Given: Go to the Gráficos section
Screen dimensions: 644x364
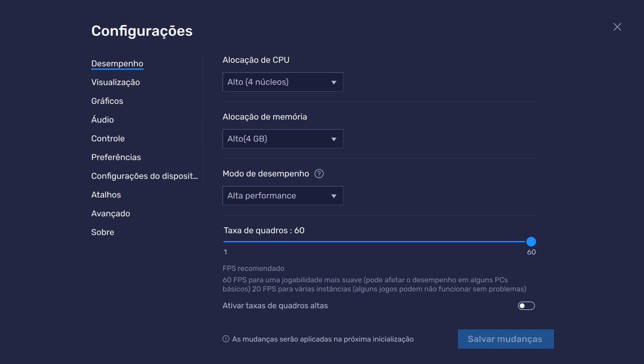Looking at the screenshot, I should coord(107,101).
